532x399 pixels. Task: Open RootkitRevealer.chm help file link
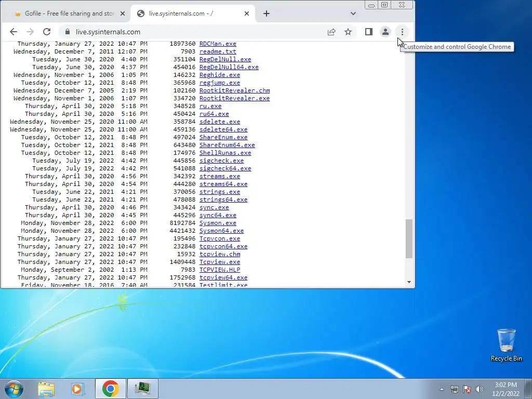coord(235,90)
